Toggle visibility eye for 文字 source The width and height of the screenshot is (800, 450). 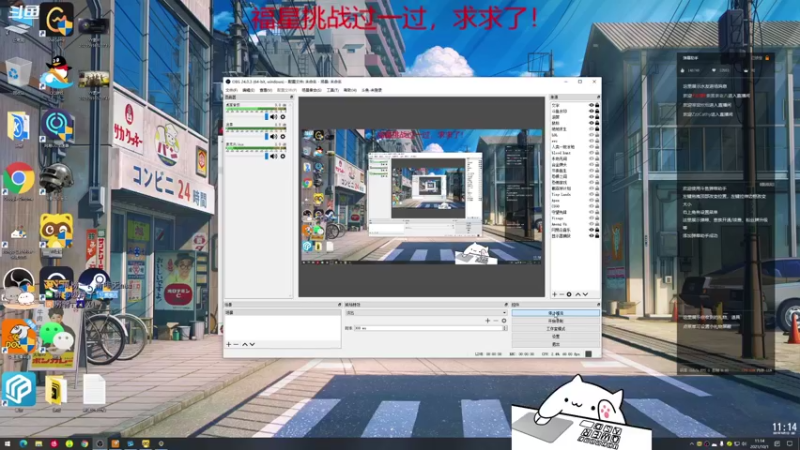tap(591, 105)
